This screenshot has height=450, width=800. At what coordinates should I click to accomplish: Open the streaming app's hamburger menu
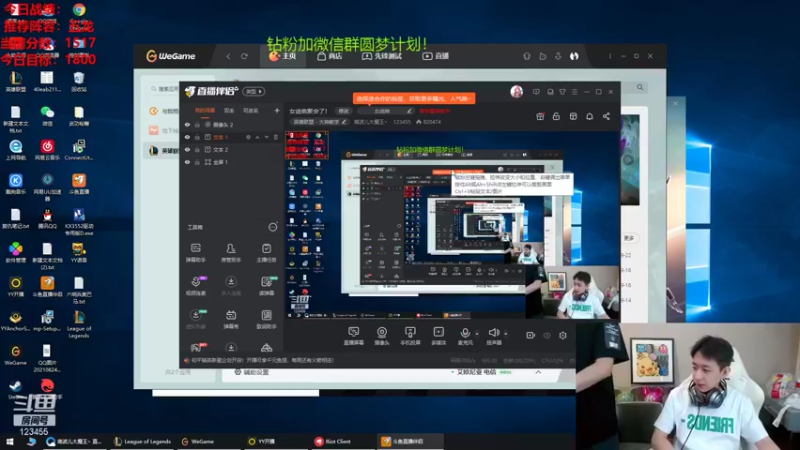pyautogui.click(x=574, y=92)
